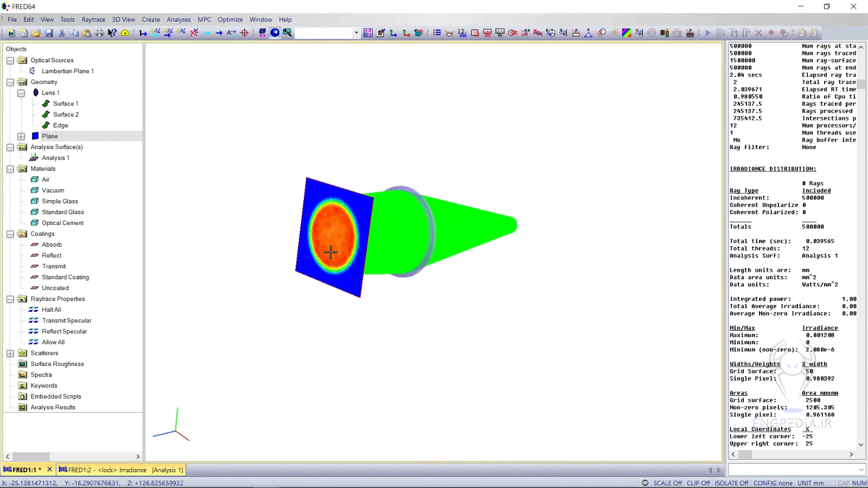Viewport: 868px width, 488px height.
Task: Expand the Plane tree node
Action: (x=21, y=137)
